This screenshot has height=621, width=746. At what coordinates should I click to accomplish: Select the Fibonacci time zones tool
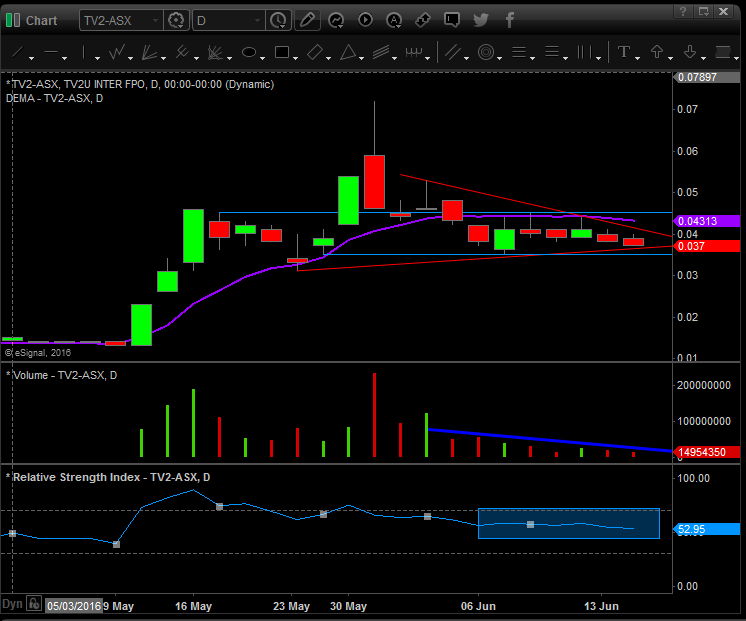coord(584,52)
